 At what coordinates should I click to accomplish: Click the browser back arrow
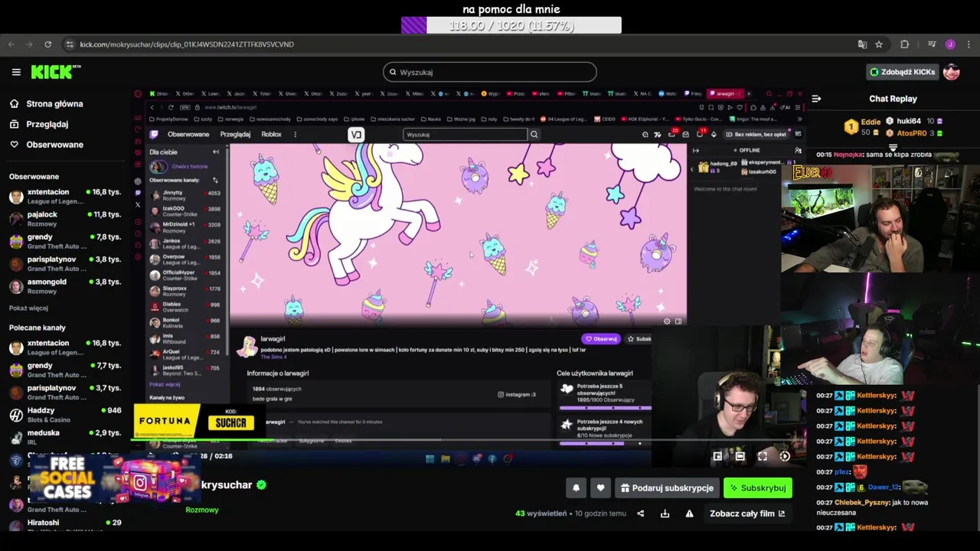11,44
